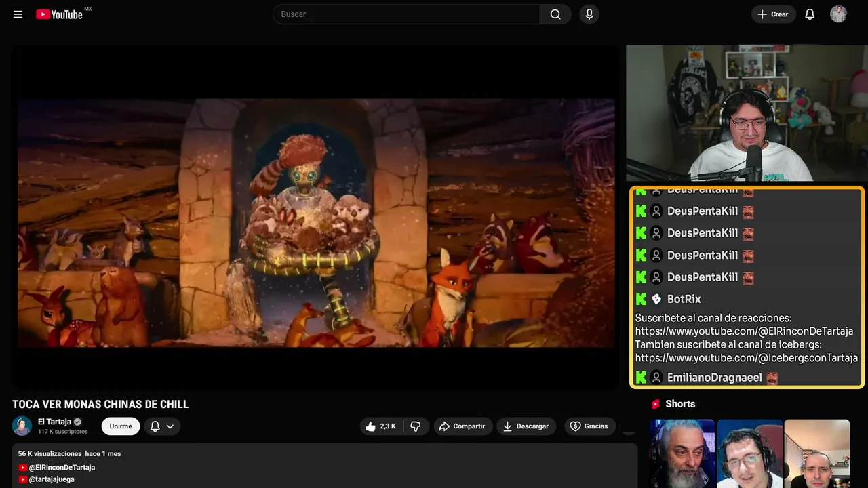This screenshot has height=488, width=868.
Task: Click the user avatar beside EmilianoDragnaeel
Action: click(x=656, y=378)
